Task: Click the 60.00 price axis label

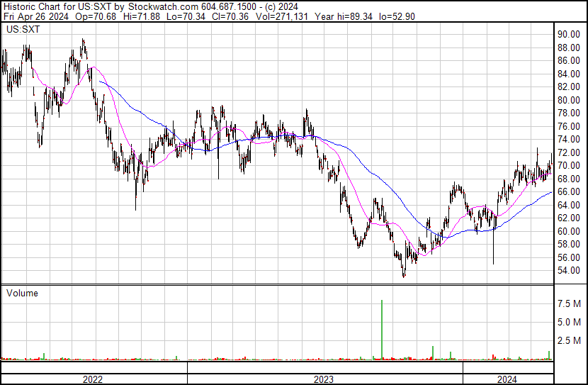Action: [x=568, y=232]
